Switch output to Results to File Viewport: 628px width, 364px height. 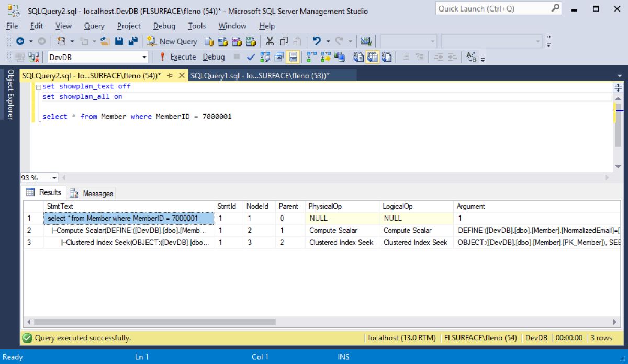(x=386, y=57)
